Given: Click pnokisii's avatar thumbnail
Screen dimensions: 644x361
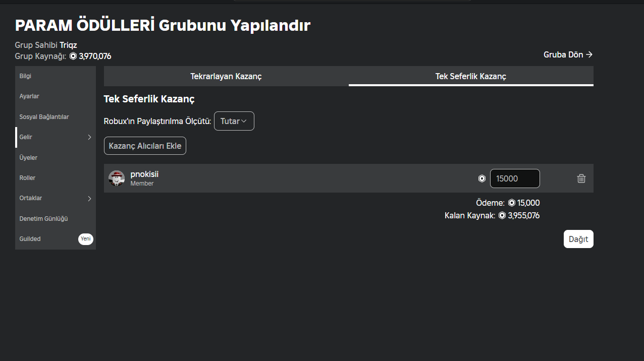Looking at the screenshot, I should click(117, 178).
